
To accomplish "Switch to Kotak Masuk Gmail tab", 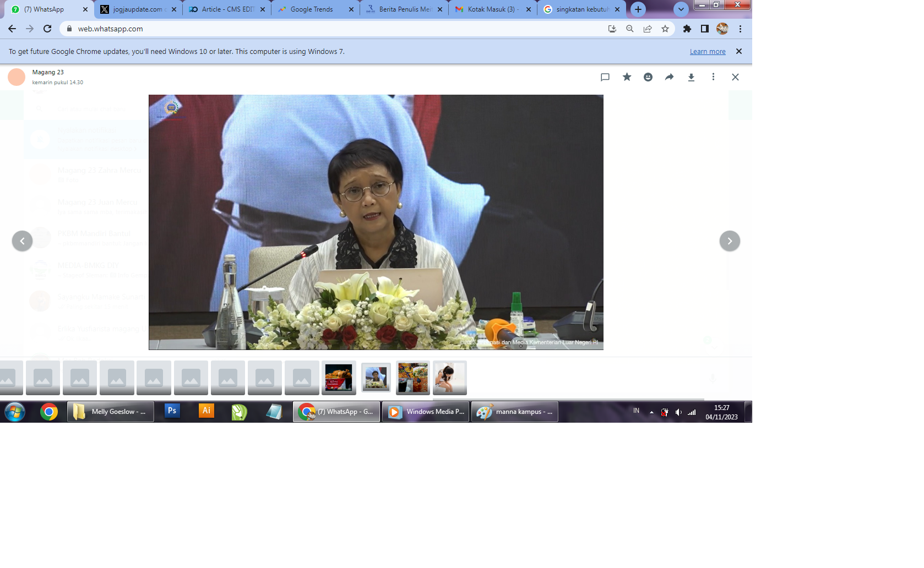I will click(492, 9).
